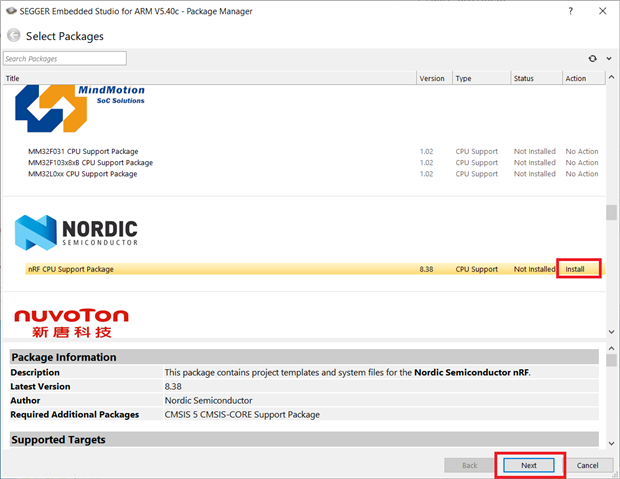This screenshot has height=479, width=620.
Task: Click No Action for MM32F103x8xB package
Action: [582, 163]
